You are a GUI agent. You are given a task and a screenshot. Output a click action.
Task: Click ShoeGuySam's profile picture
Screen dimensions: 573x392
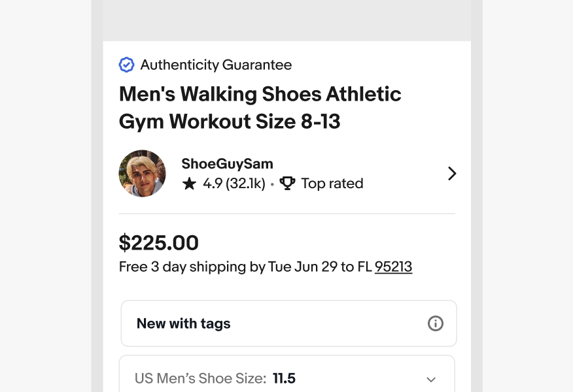coord(142,173)
